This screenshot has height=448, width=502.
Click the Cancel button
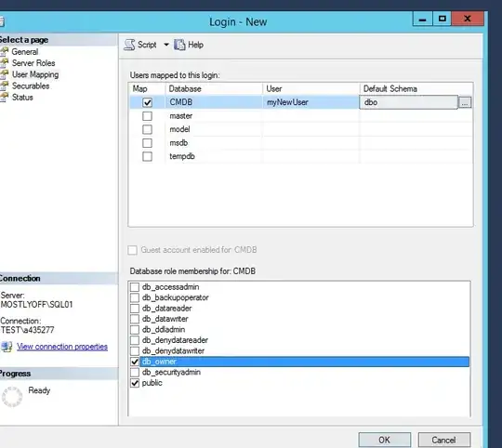(444, 440)
